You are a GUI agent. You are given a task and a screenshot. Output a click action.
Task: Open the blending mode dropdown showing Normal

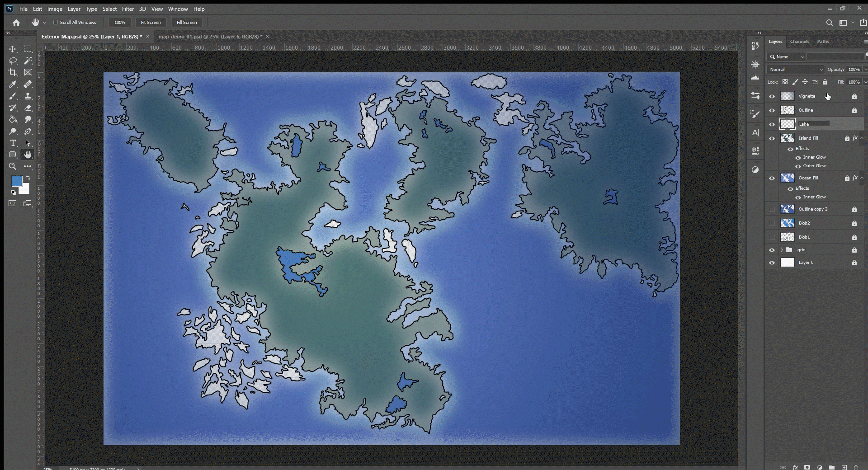click(x=795, y=69)
